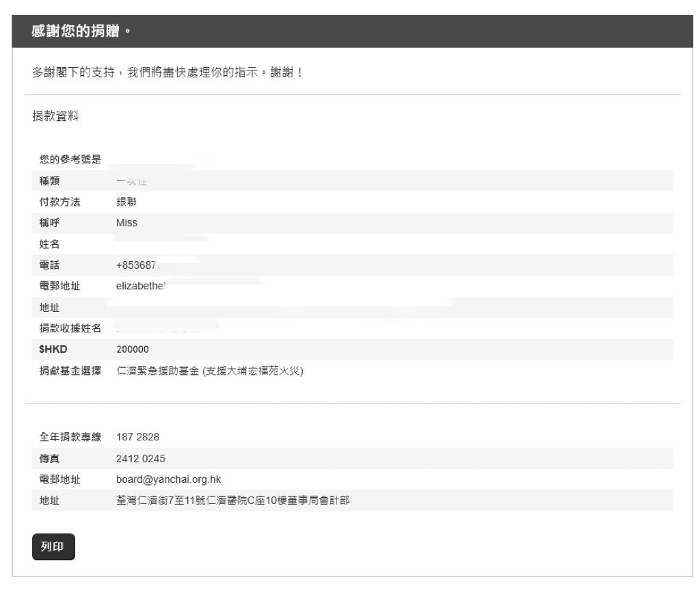Click the fax number 2412 0245
This screenshot has width=700, height=597.
(140, 458)
